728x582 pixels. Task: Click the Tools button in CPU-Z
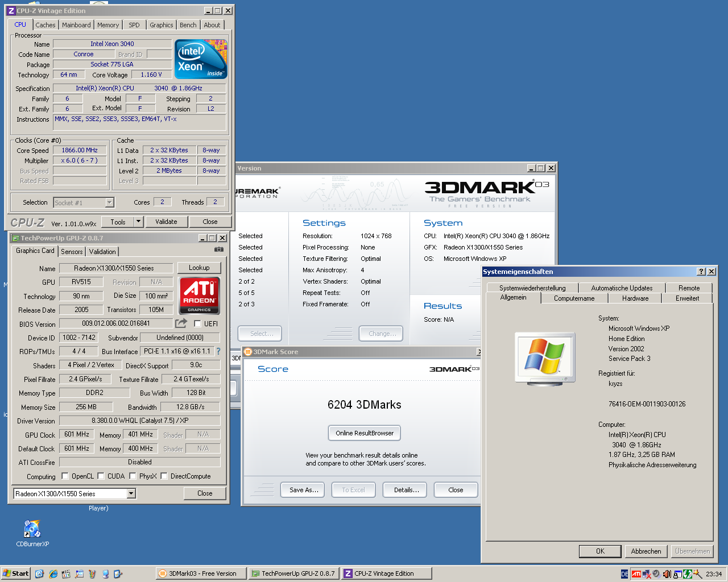coord(118,222)
